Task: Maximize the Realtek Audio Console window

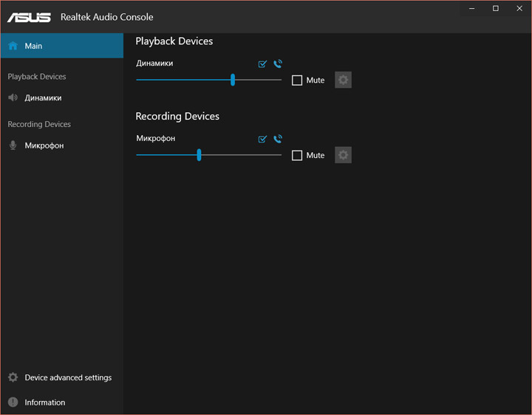Action: pos(495,8)
